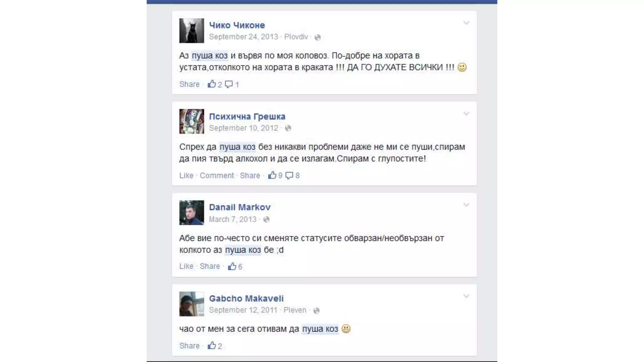Screen dimensions: 644x362
Task: Click globe privacy icon beside Plovdiv
Action: (x=318, y=37)
